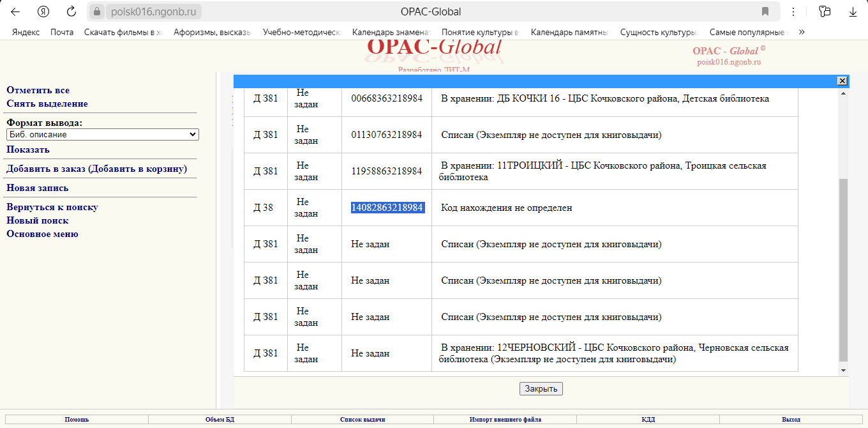Open Импорт внешнего файла bottom menu
The height and width of the screenshot is (428, 868).
[x=505, y=420]
